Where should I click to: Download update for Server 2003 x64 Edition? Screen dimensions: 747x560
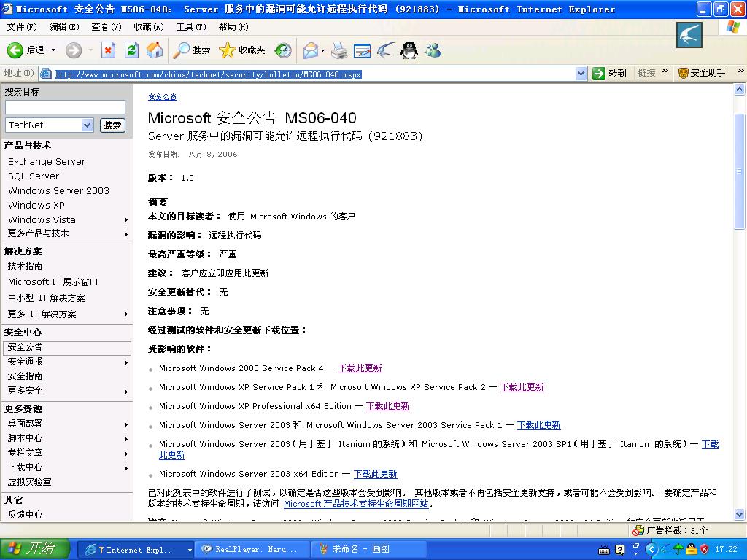click(x=376, y=474)
